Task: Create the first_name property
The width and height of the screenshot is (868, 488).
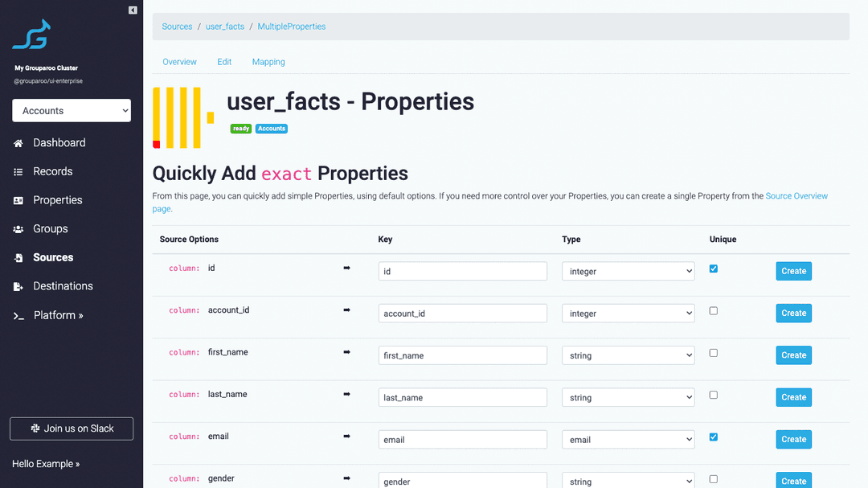Action: [x=793, y=355]
